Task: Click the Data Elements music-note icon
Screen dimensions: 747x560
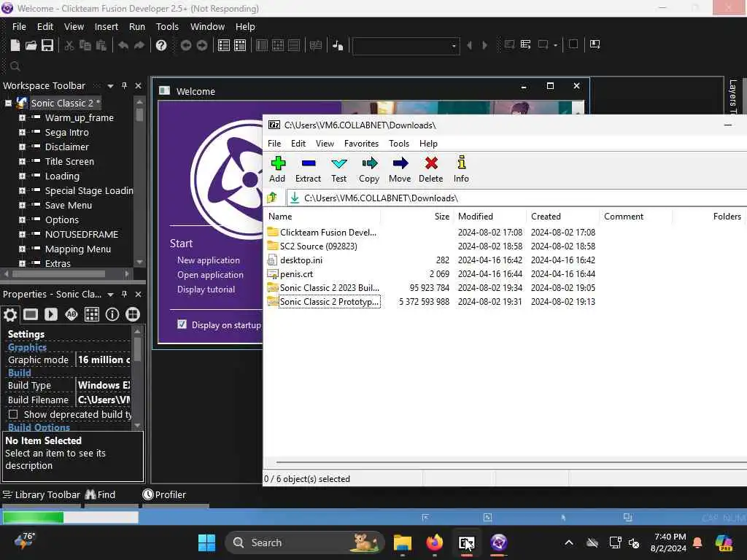Action: pos(338,45)
